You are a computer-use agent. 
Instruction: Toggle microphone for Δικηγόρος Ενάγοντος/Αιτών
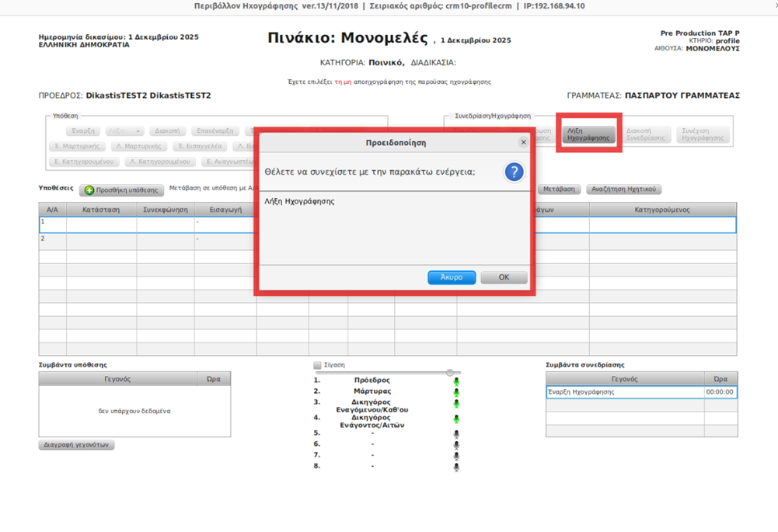456,419
